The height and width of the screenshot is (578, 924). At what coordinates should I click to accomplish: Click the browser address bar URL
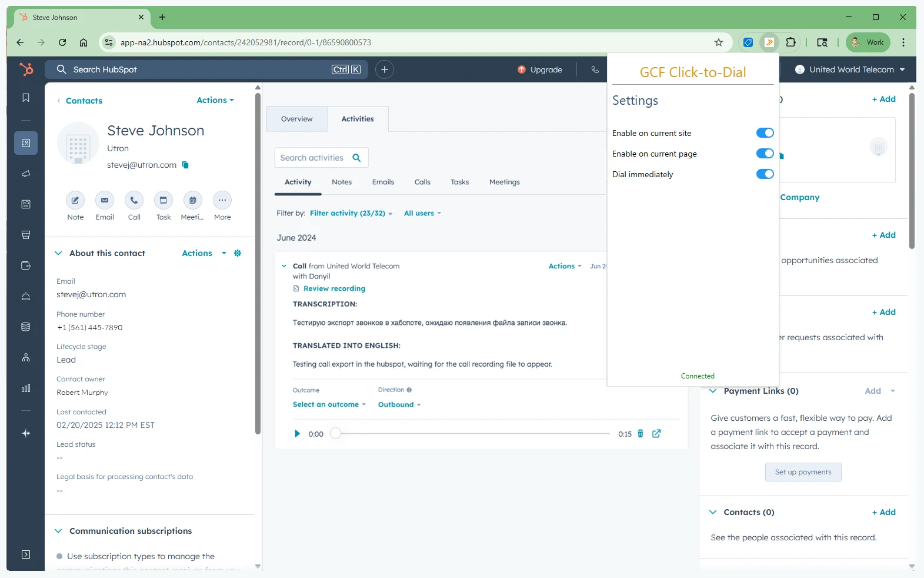[x=246, y=42]
